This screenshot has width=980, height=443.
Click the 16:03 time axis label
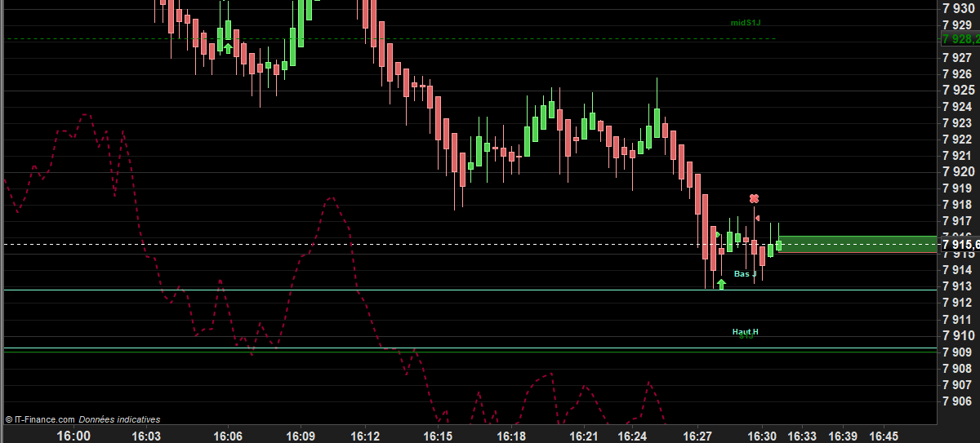pos(147,436)
